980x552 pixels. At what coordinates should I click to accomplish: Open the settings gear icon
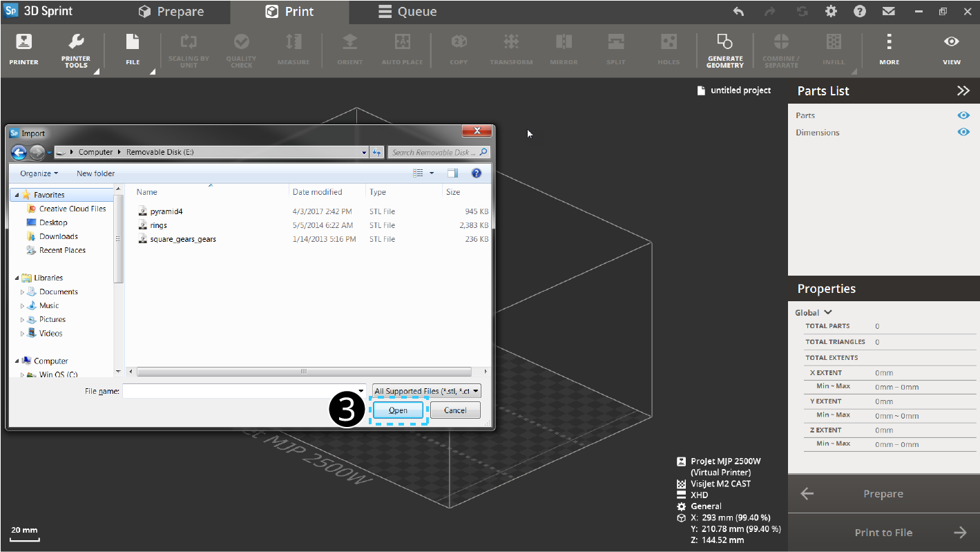click(831, 12)
